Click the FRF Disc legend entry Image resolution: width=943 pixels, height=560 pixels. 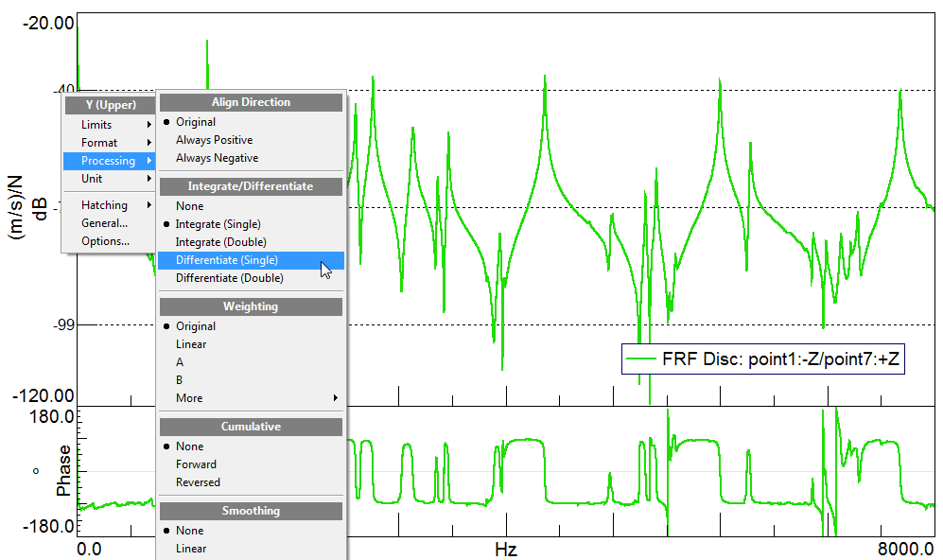(761, 359)
